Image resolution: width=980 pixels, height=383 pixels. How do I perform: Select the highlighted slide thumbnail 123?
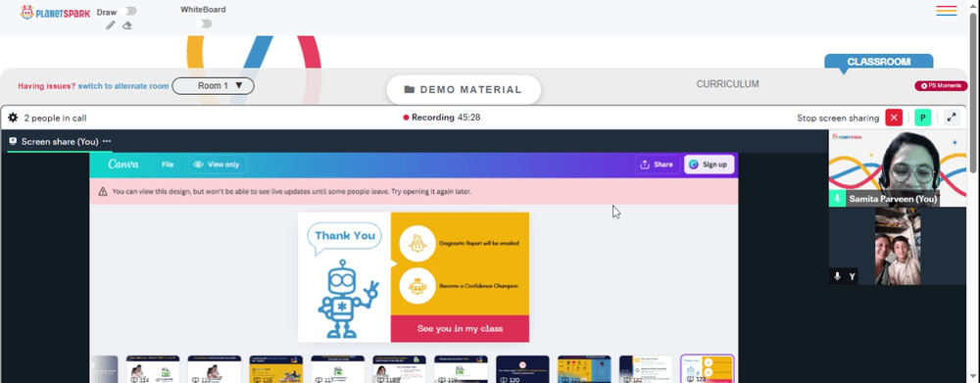pyautogui.click(x=707, y=368)
